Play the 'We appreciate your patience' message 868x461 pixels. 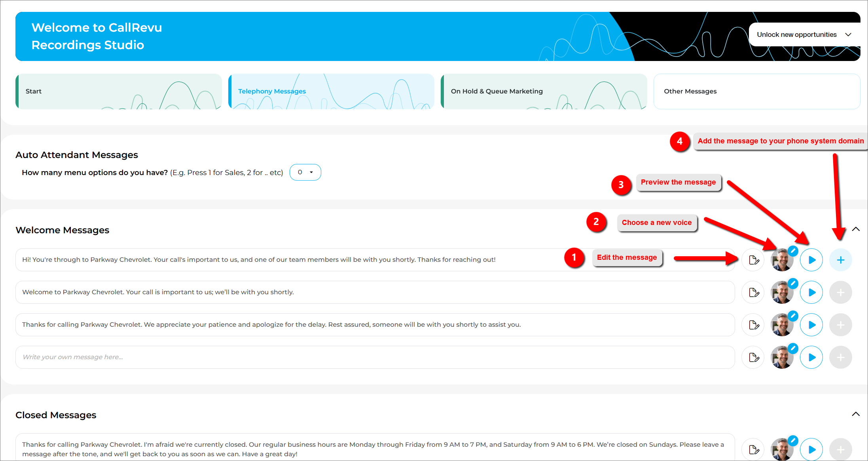pos(811,325)
